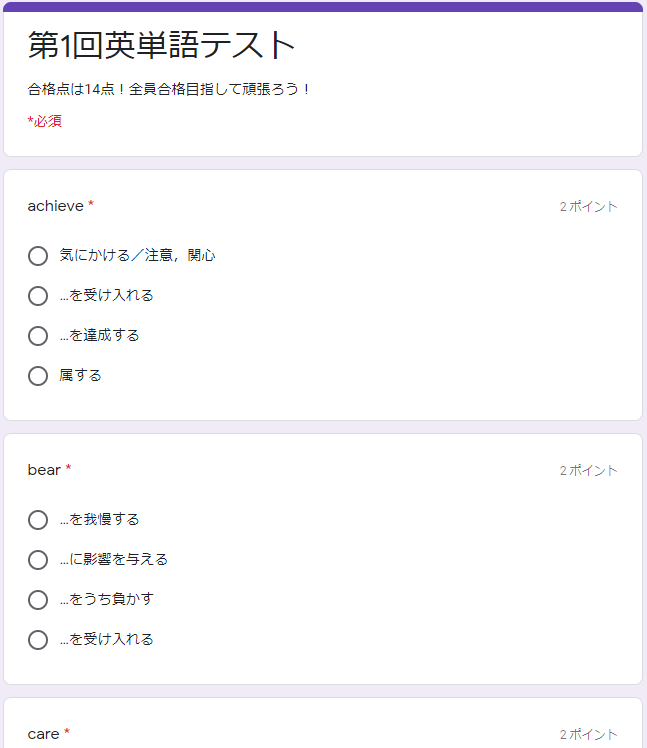Click the text label 属する
Viewport: 647px width, 748px height.
click(80, 375)
